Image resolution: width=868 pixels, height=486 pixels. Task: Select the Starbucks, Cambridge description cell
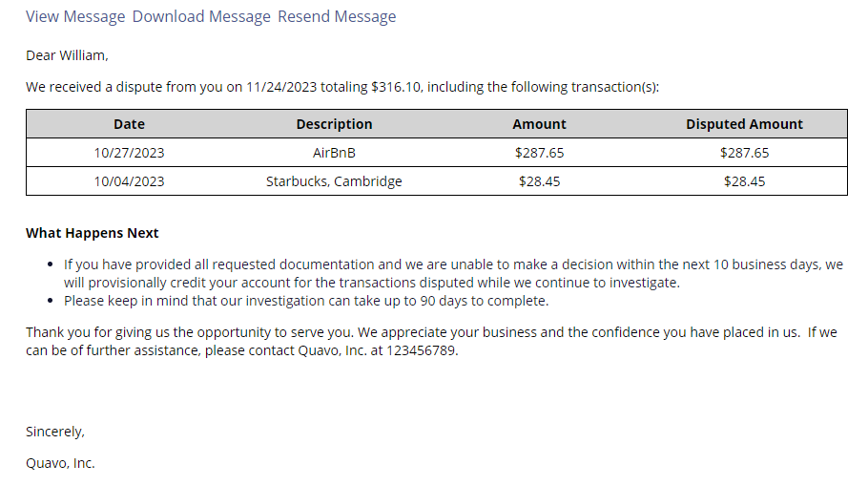(335, 181)
